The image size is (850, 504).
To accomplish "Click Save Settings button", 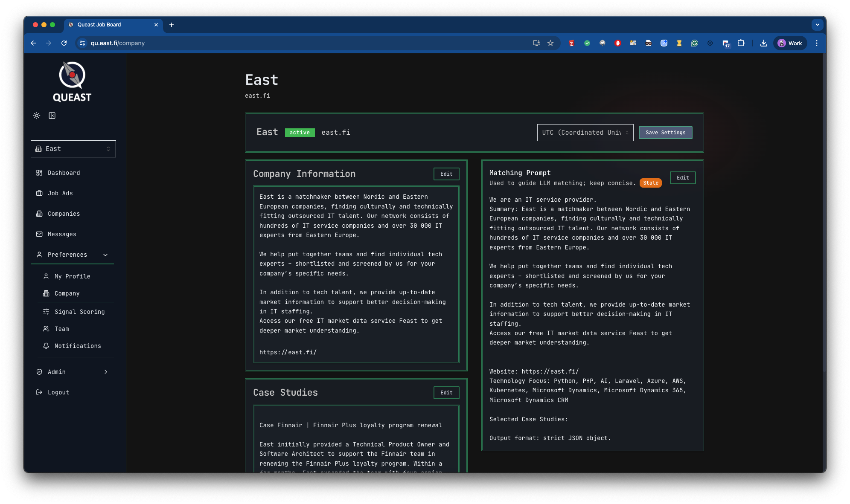I will click(665, 133).
